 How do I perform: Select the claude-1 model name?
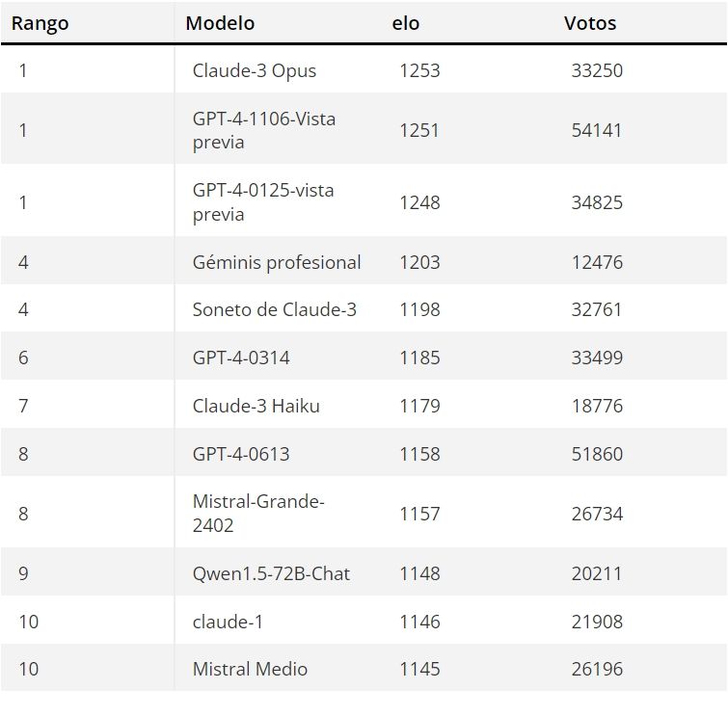point(228,622)
